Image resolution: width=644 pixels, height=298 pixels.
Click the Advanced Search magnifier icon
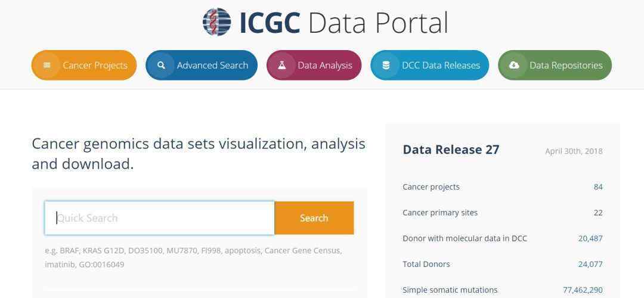coord(161,65)
